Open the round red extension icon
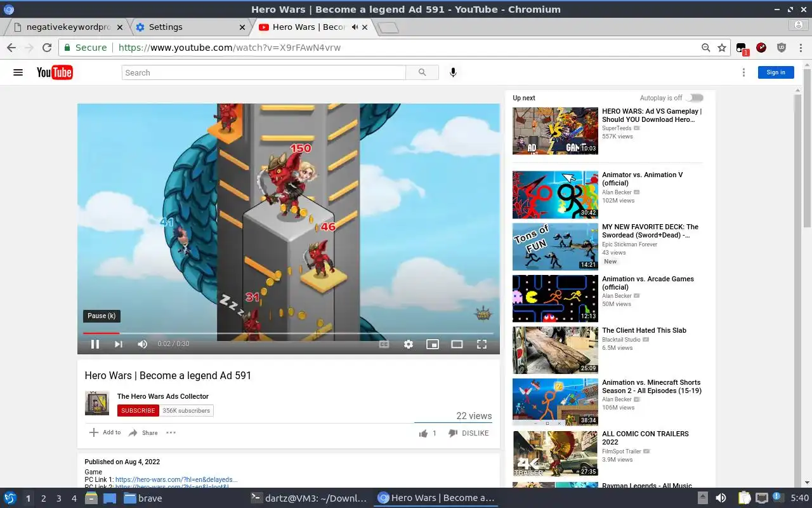 (x=761, y=48)
